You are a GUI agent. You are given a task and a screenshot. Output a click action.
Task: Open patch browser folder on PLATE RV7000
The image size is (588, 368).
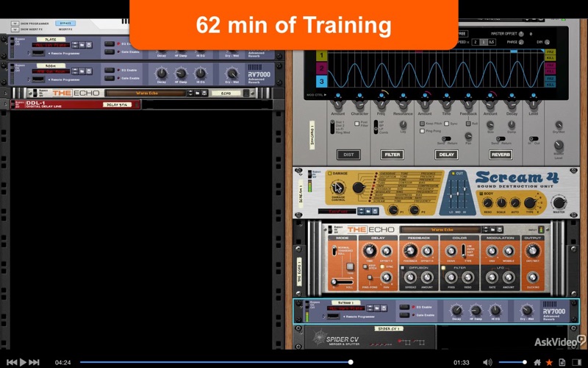pos(82,45)
